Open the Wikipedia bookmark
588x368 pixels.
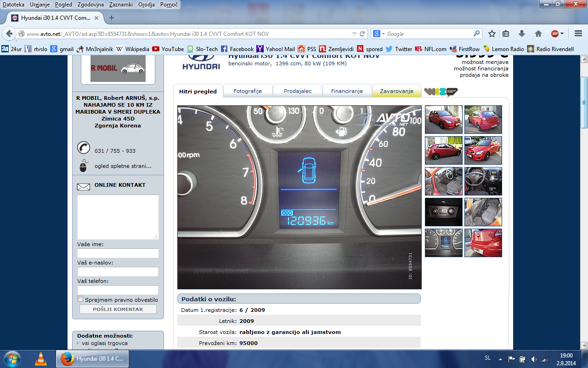(x=133, y=49)
